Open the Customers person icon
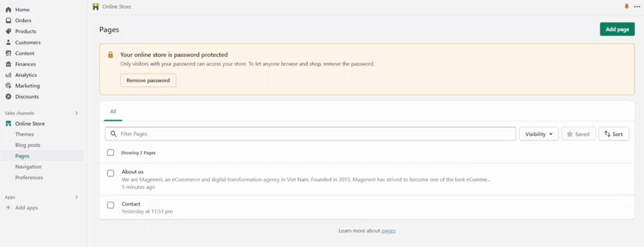Viewport: 644px width, 247px height. (8, 42)
